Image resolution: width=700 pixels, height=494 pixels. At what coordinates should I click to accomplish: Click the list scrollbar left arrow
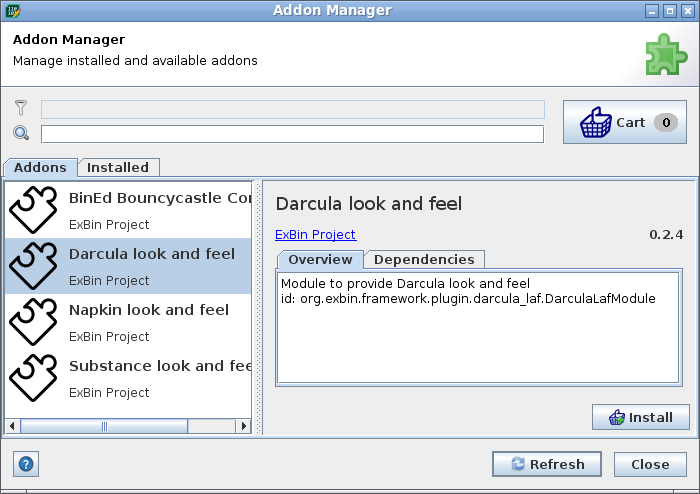click(12, 426)
